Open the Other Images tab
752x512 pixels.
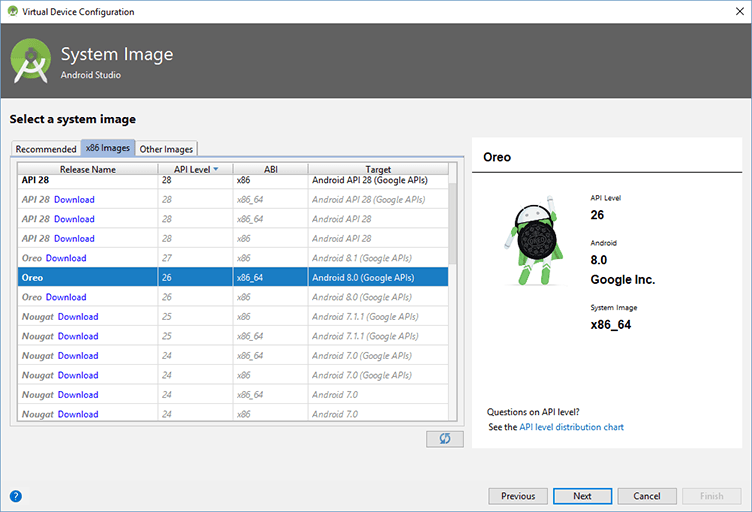click(x=166, y=149)
